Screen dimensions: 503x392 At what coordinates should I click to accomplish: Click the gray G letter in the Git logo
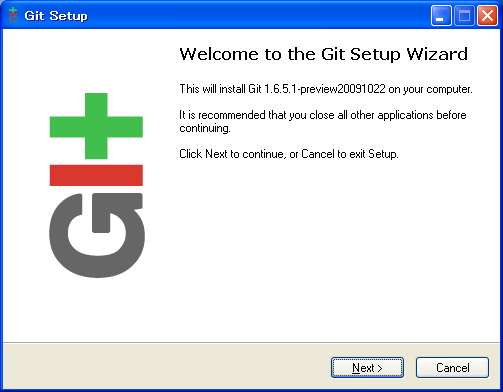(x=97, y=235)
